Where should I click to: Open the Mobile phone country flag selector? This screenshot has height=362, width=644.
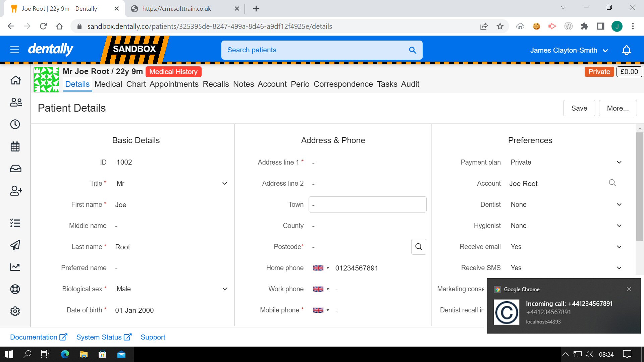click(321, 310)
